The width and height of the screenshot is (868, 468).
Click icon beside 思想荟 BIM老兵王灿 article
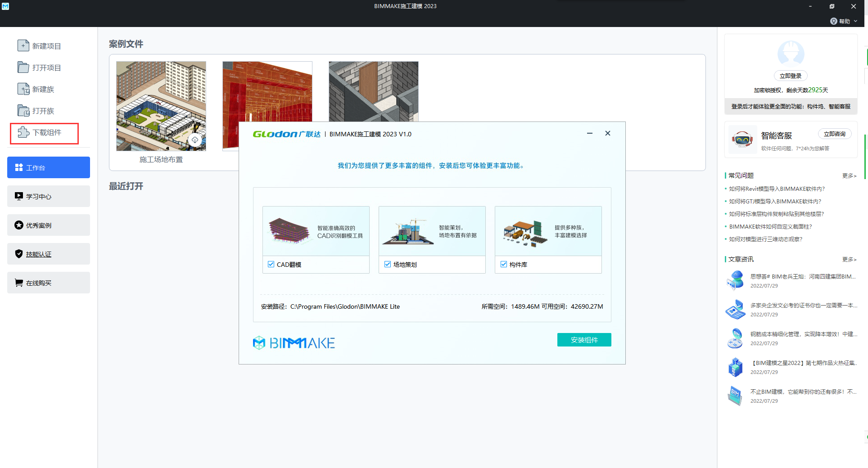click(735, 280)
